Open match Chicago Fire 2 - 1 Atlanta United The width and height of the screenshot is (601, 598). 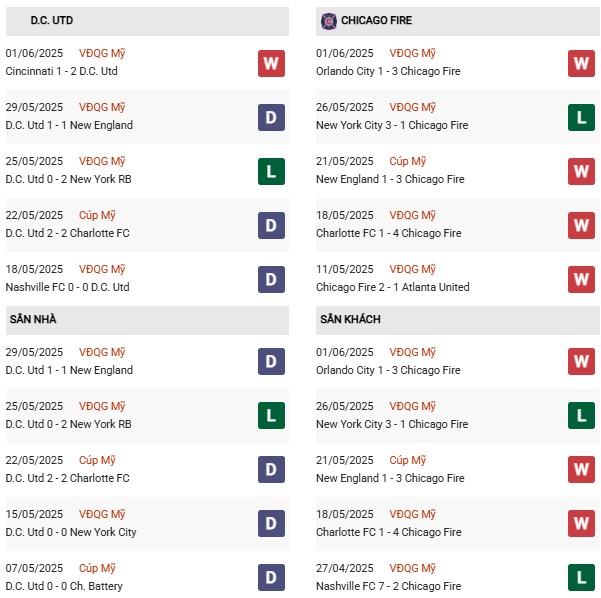pyautogui.click(x=392, y=287)
